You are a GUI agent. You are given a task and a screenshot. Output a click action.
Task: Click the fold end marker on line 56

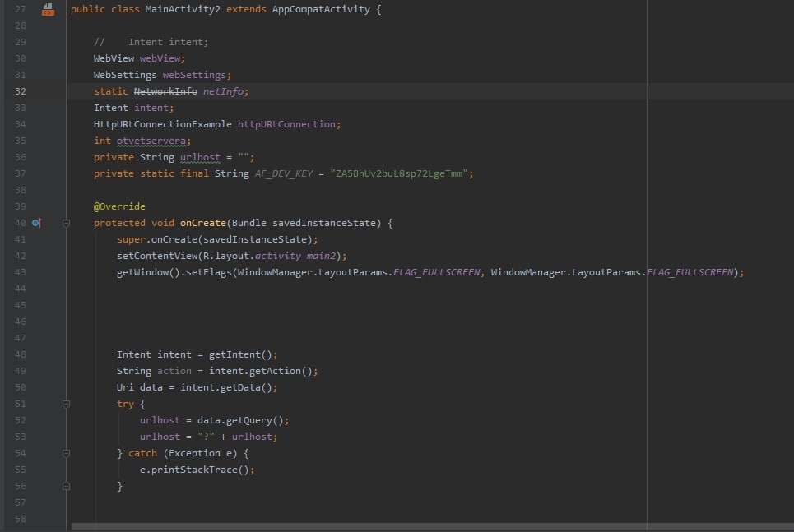66,486
